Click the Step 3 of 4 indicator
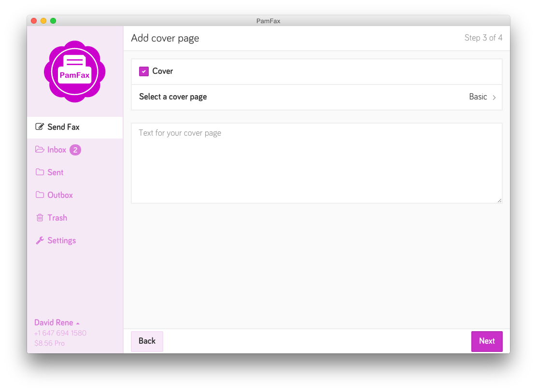Viewport: 537px width, 392px height. pos(483,38)
